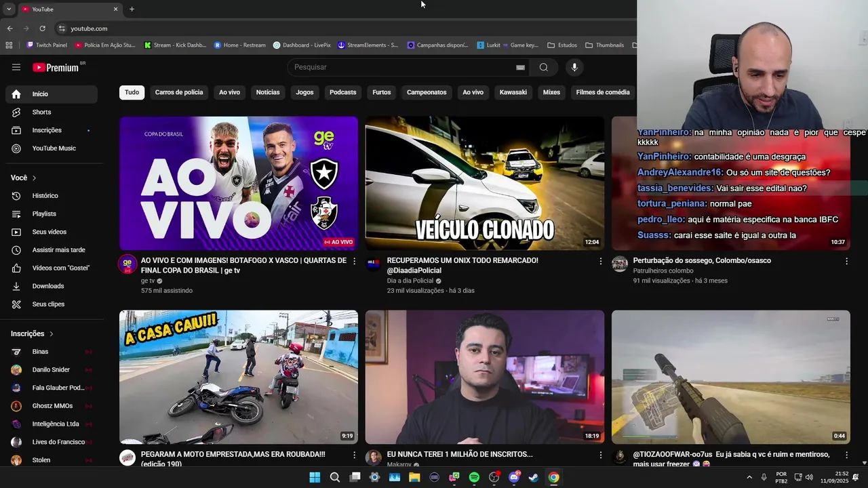The height and width of the screenshot is (488, 868).
Task: Open the ge tv channel avatar
Action: 127,264
